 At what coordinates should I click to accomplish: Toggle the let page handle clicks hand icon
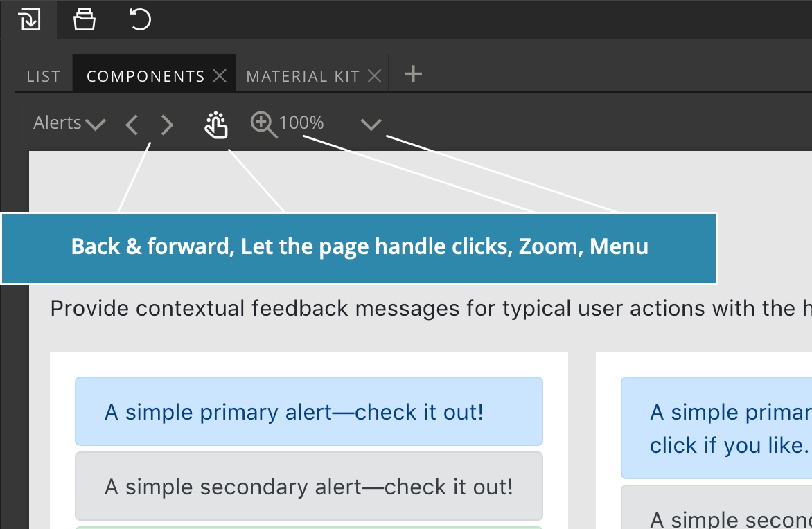[216, 125]
